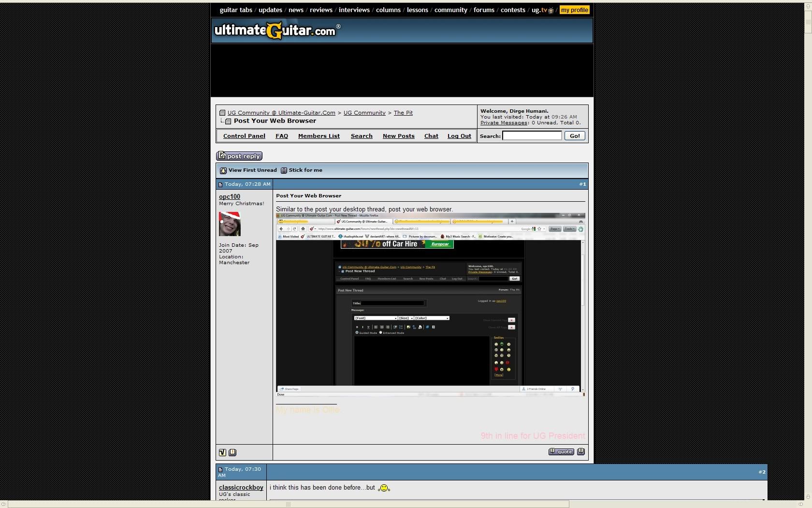The width and height of the screenshot is (812, 508).
Task: Click the Go! search button
Action: 575,136
